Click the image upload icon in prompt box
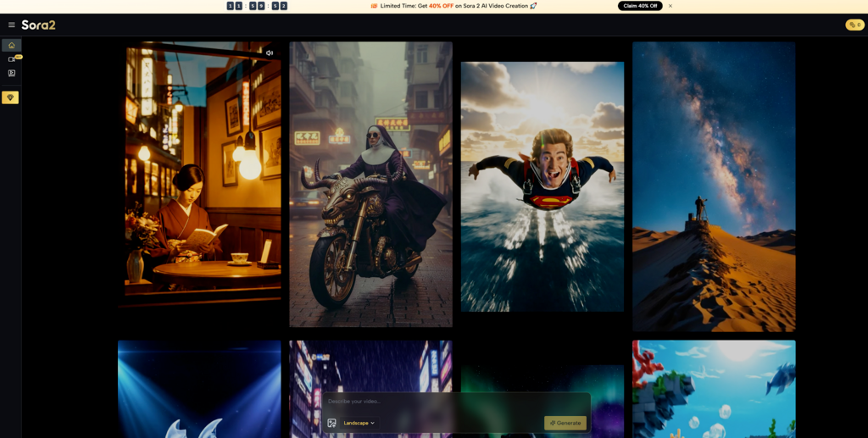The width and height of the screenshot is (868, 438). pos(332,423)
